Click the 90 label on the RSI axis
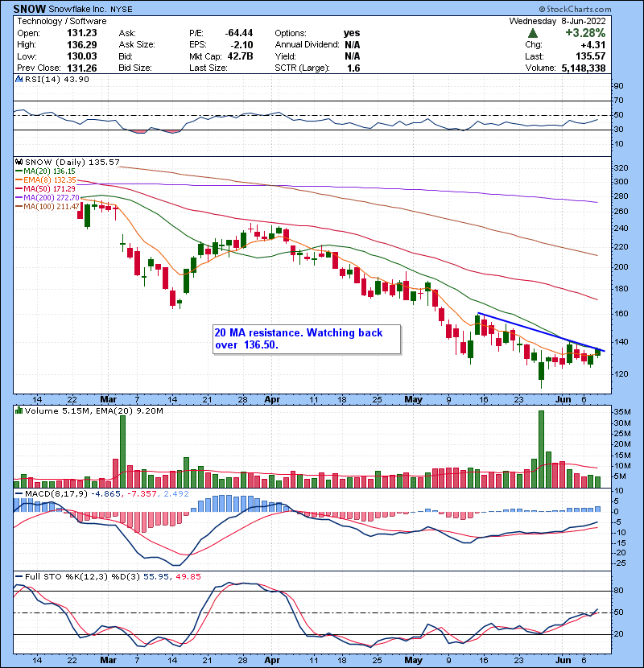This screenshot has width=644, height=668. coord(618,86)
